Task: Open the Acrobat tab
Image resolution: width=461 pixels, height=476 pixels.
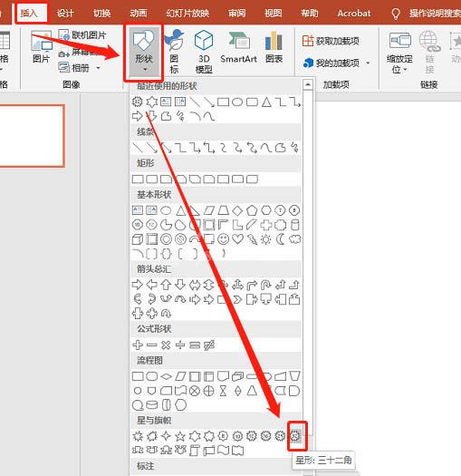Action: click(354, 14)
